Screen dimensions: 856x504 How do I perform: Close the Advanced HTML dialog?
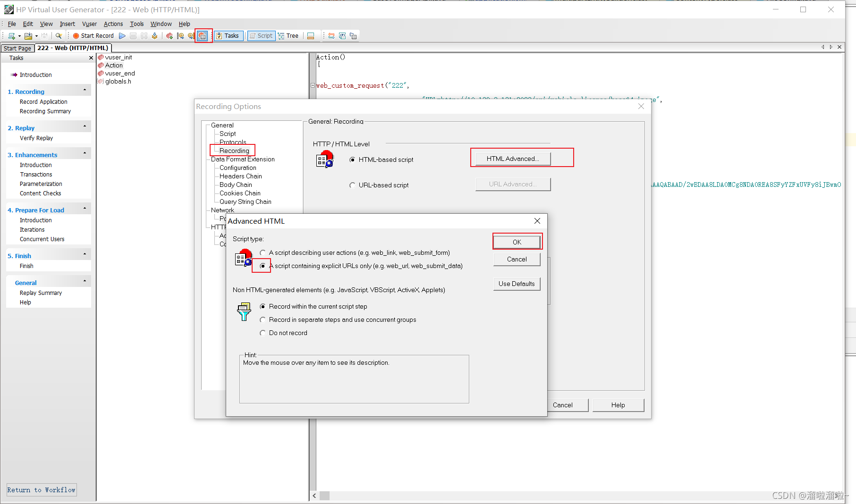537,221
